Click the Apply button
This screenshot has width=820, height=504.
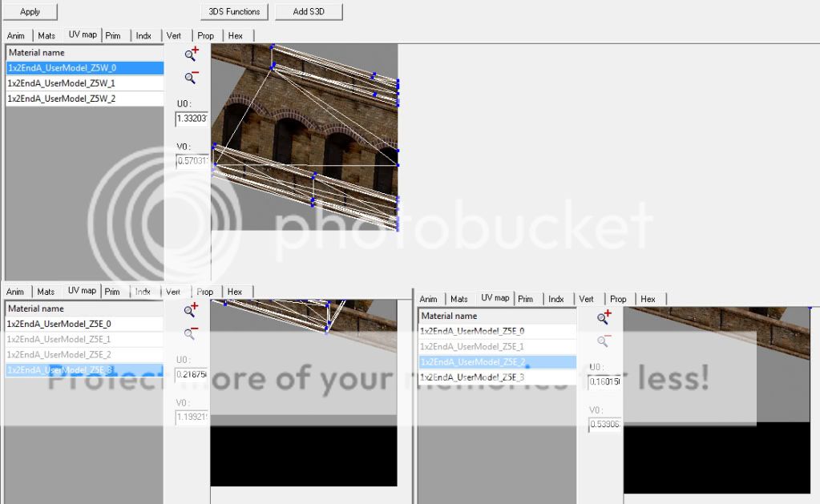point(30,11)
